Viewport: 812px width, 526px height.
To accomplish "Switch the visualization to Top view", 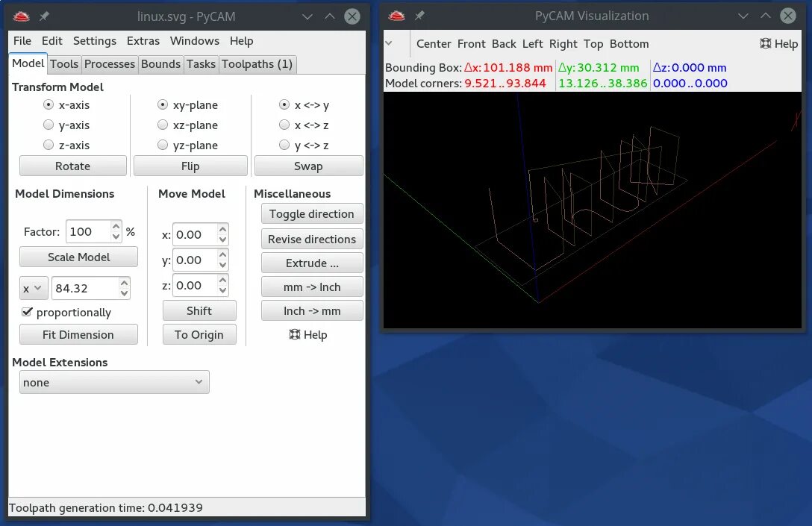I will pyautogui.click(x=593, y=44).
